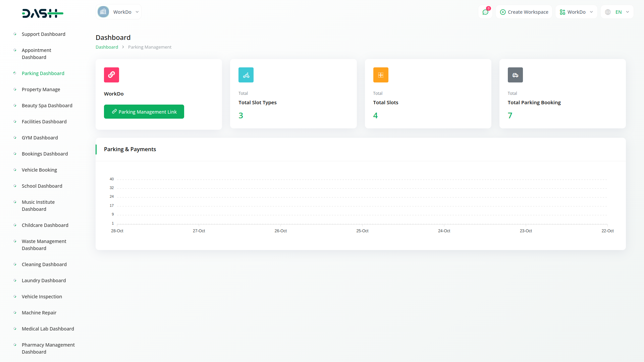Open the EN language dropdown
Screen dimensions: 644x362
[623, 12]
